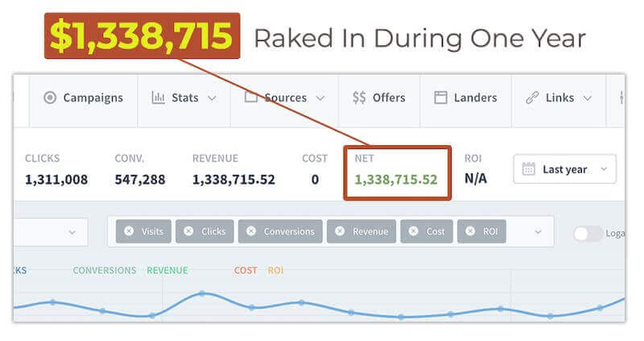
Task: Open the Last year date range dropdown
Action: (x=565, y=169)
